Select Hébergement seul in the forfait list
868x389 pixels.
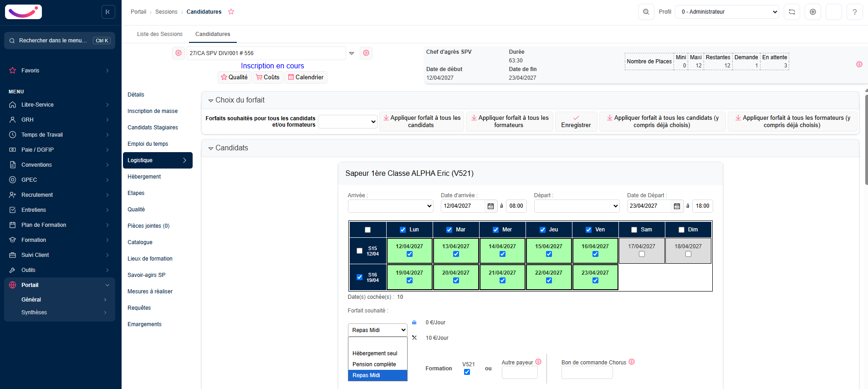coord(378,353)
